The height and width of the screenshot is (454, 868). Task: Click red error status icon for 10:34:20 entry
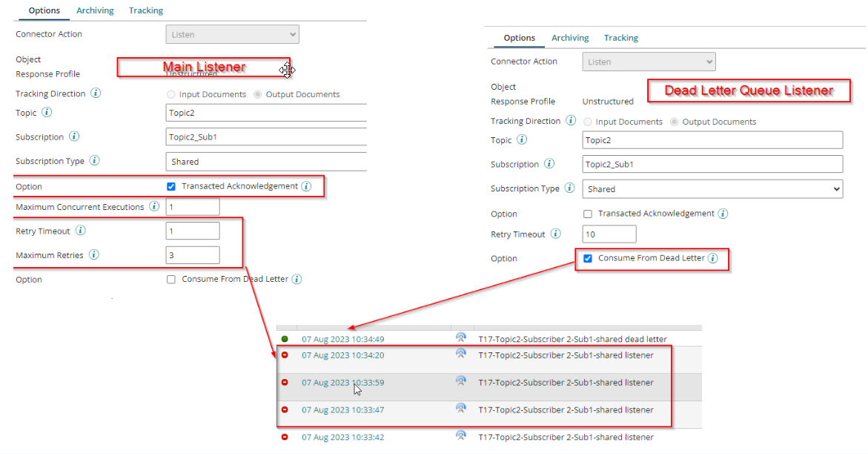tap(285, 355)
